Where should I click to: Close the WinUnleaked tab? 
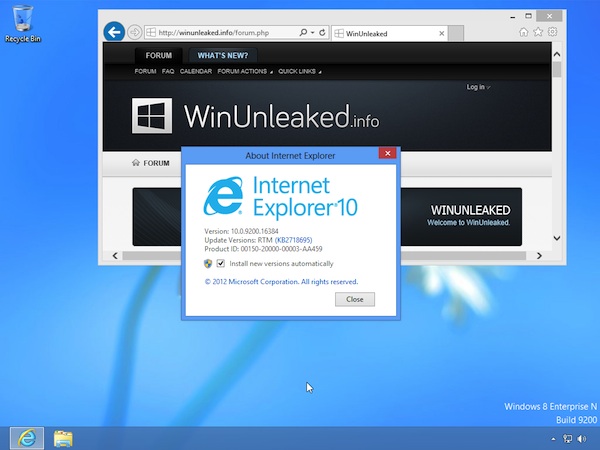[x=442, y=34]
